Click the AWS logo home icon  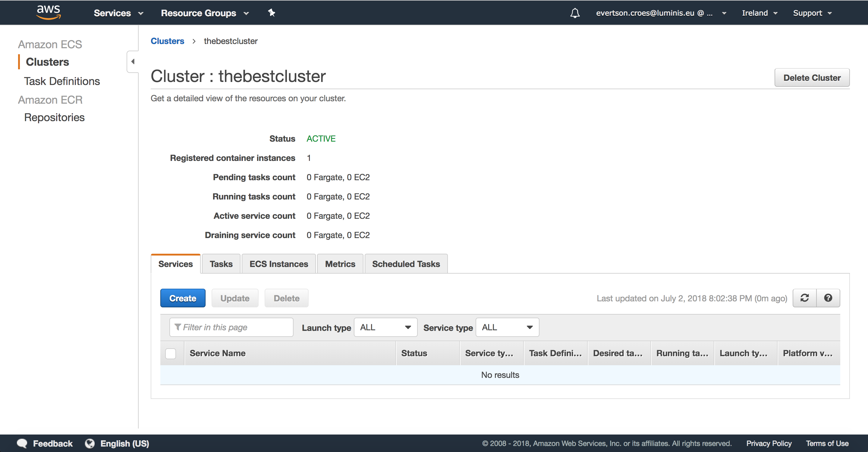click(x=49, y=12)
